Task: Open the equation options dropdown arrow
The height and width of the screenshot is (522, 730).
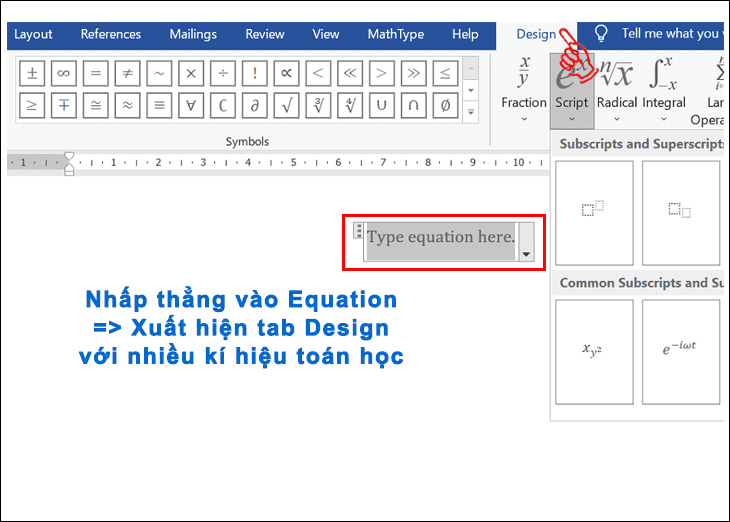Action: pos(526,242)
